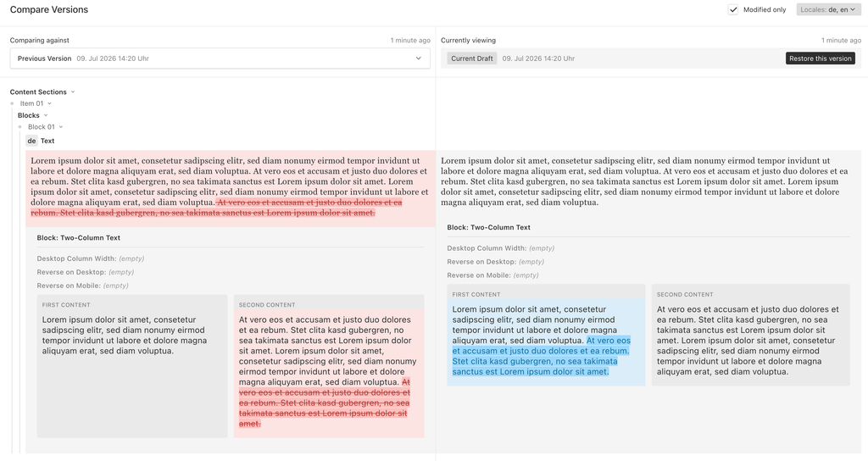868x461 pixels.
Task: Click the Compare Versions title
Action: point(48,9)
